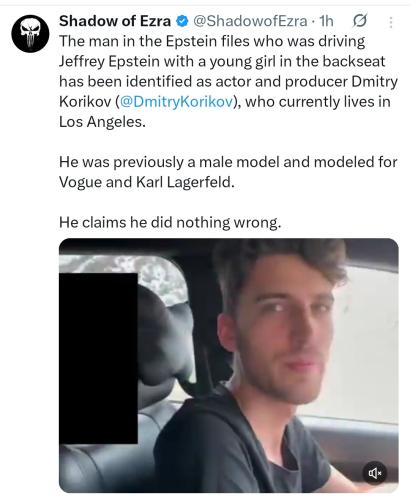Unmute the video with speaker icon
Viewport: 410px width, 500px height.
click(x=375, y=473)
